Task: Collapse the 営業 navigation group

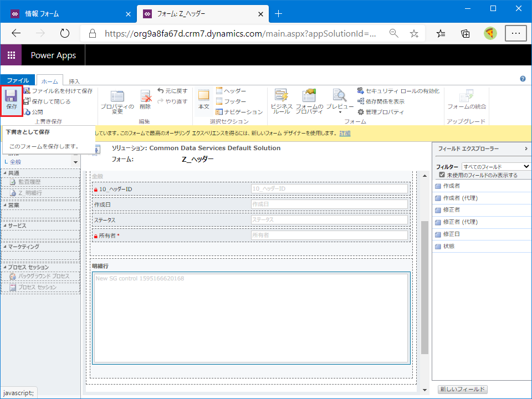Action: click(5, 205)
